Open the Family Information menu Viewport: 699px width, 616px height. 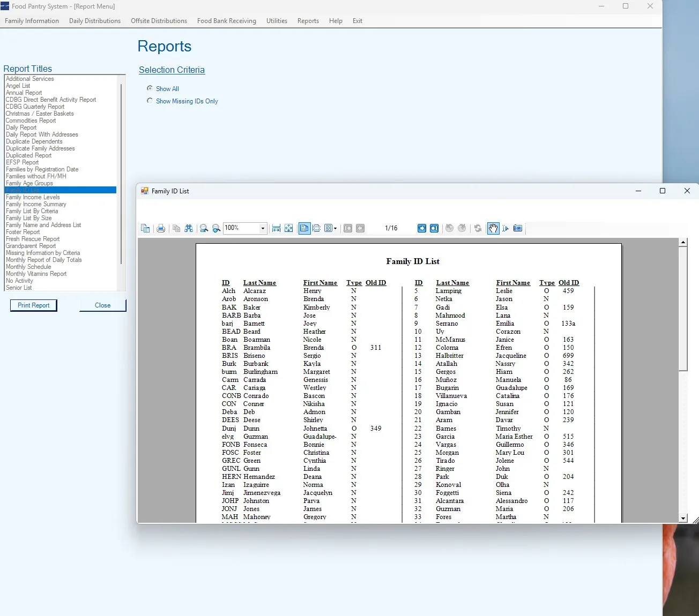32,21
